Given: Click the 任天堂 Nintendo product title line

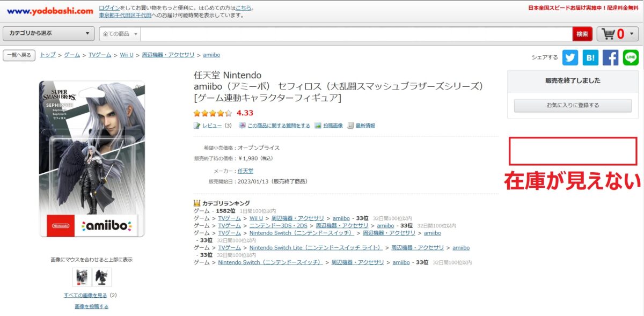Looking at the screenshot, I should (x=228, y=75).
